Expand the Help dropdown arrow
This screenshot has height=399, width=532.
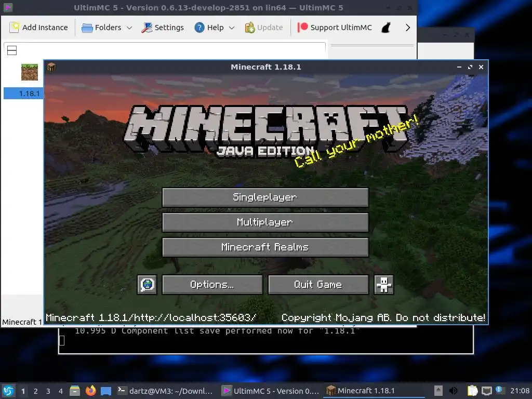click(x=232, y=28)
